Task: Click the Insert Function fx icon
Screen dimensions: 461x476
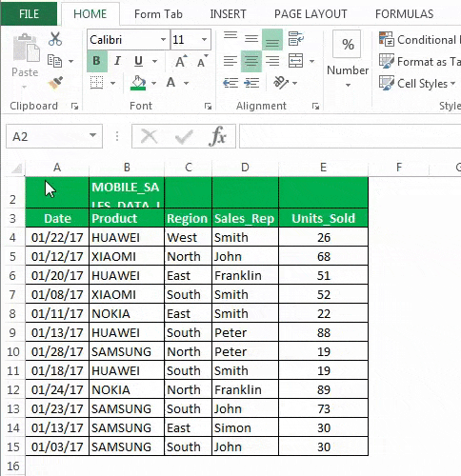Action: (x=217, y=136)
